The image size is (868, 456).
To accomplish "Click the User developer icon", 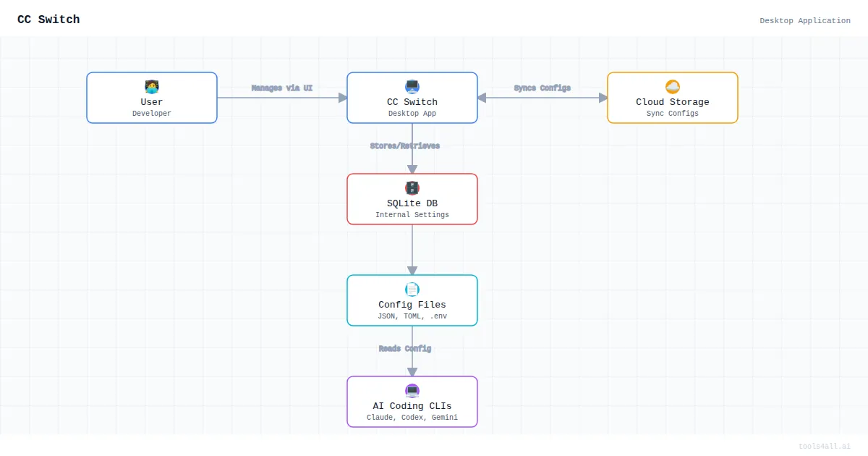I will (152, 87).
